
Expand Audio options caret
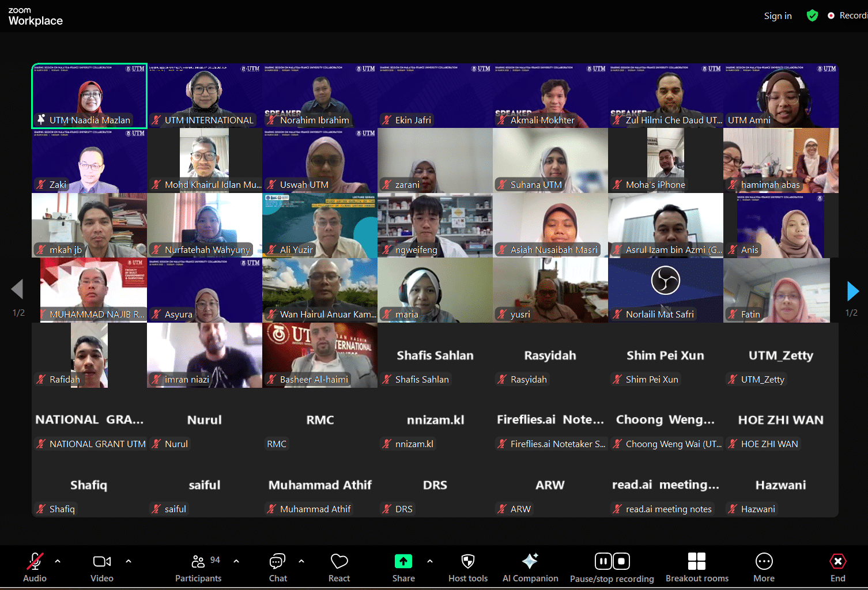(58, 561)
